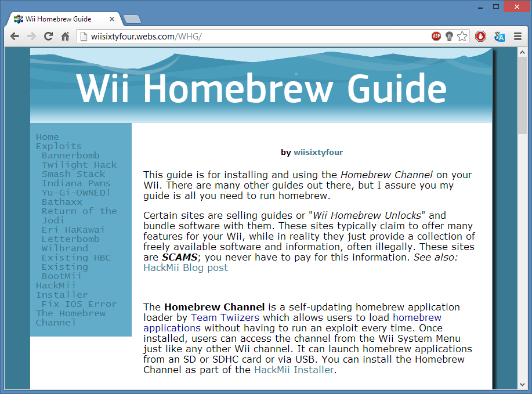Open the Smash Stack sidebar link
Viewport: 532px width, 394px height.
(x=73, y=174)
